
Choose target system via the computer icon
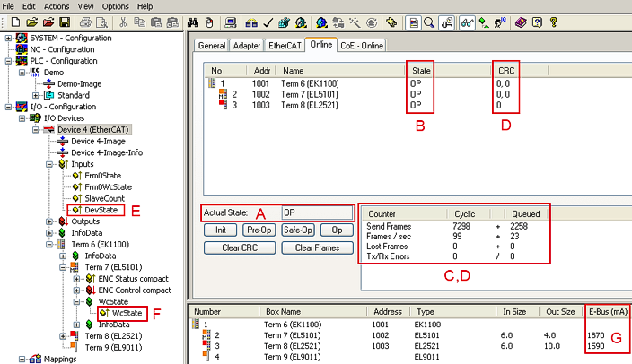231,22
